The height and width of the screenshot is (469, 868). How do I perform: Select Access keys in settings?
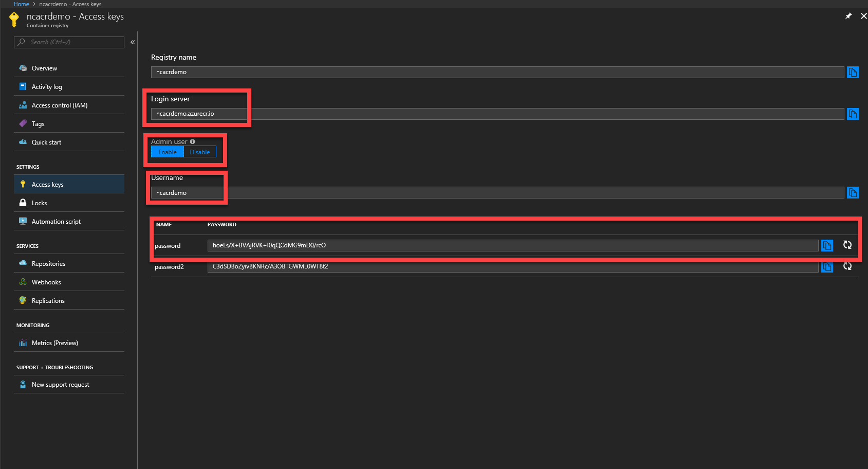coord(69,184)
